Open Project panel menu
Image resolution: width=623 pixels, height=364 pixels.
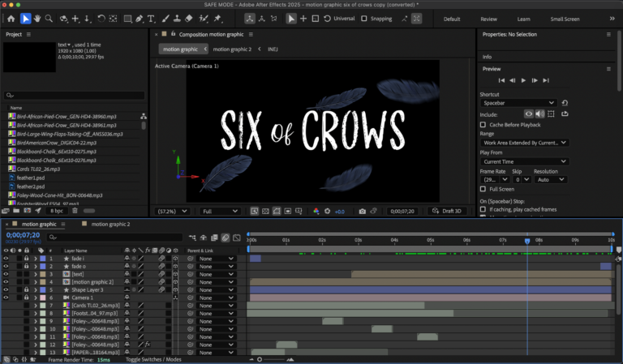28,35
